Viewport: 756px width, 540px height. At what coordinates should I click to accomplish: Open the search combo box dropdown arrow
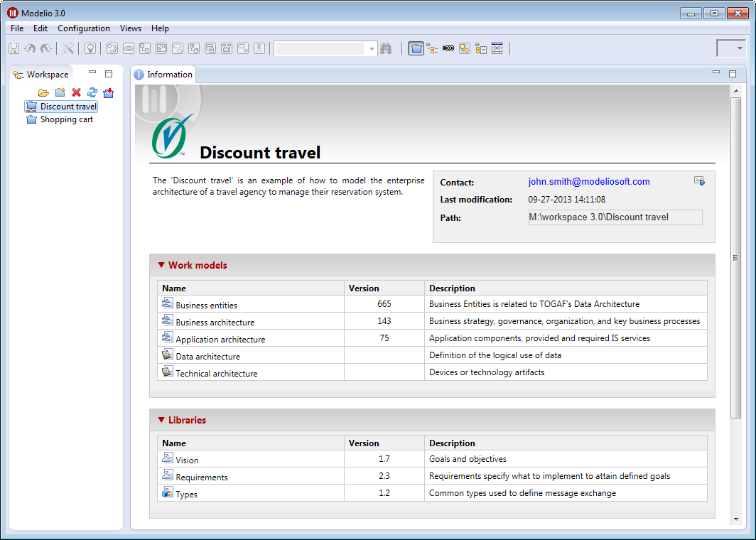tap(371, 49)
